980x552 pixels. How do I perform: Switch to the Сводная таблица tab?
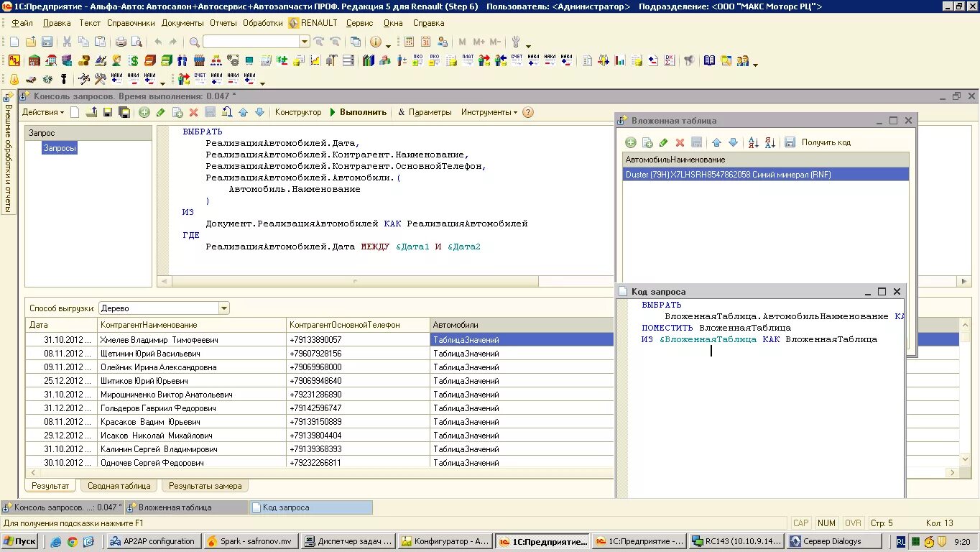click(x=119, y=486)
